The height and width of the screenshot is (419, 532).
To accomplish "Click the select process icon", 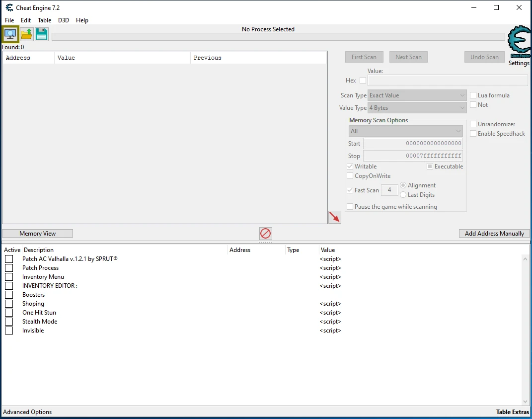I will [x=10, y=34].
